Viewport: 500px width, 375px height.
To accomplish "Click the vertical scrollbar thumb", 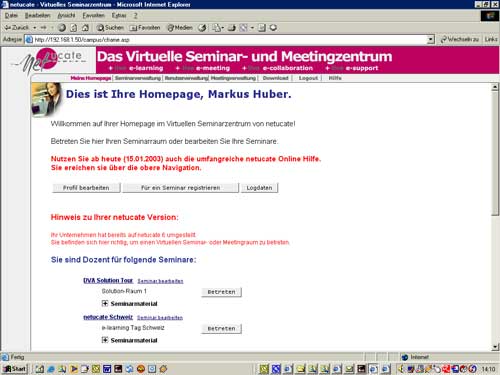I will 495,153.
